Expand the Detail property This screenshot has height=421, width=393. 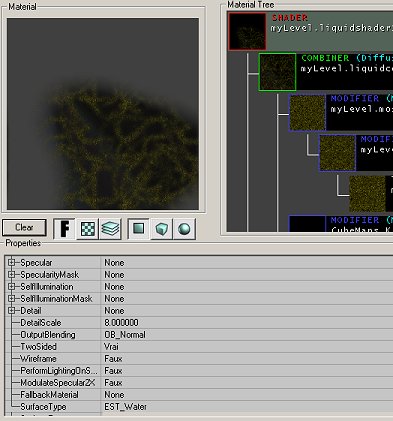[12, 311]
